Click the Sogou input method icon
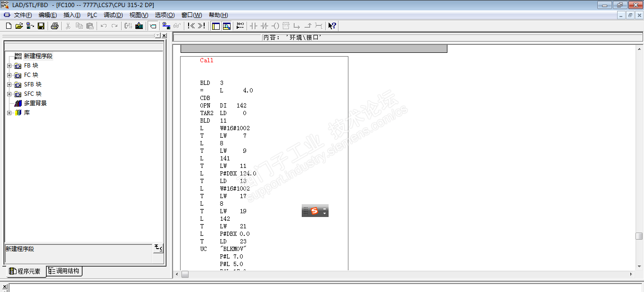Image resolution: width=644 pixels, height=292 pixels. [314, 211]
